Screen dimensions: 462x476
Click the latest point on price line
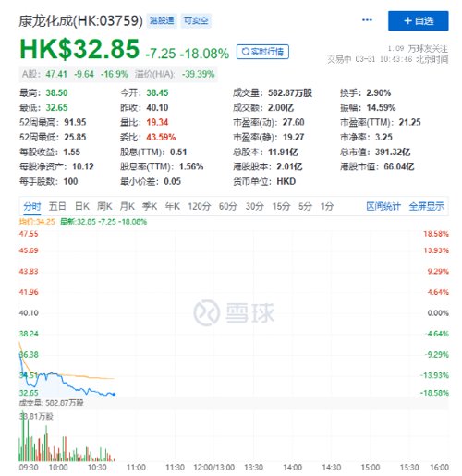pyautogui.click(x=114, y=394)
